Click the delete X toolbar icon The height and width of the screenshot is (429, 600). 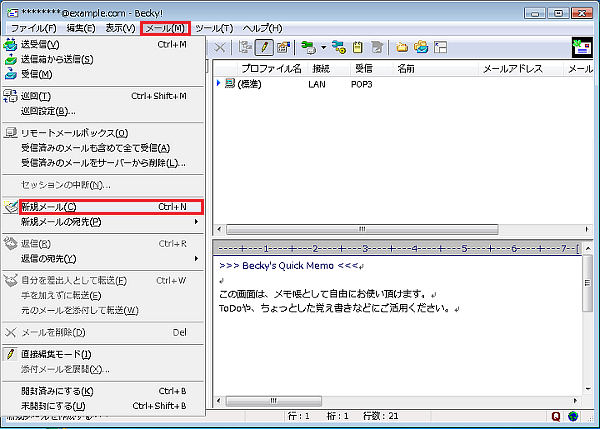click(x=220, y=48)
